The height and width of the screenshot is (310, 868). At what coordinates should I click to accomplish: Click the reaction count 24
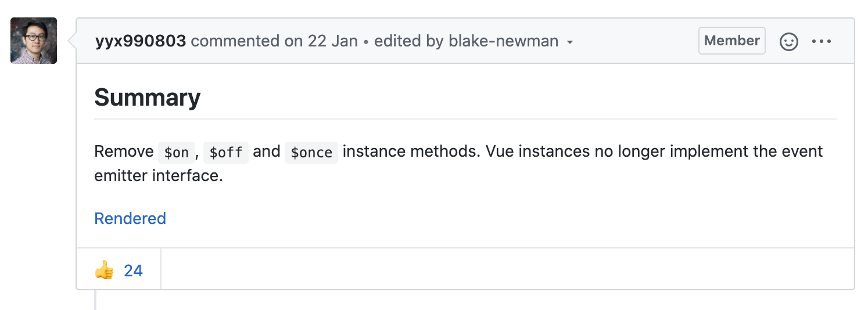[133, 271]
